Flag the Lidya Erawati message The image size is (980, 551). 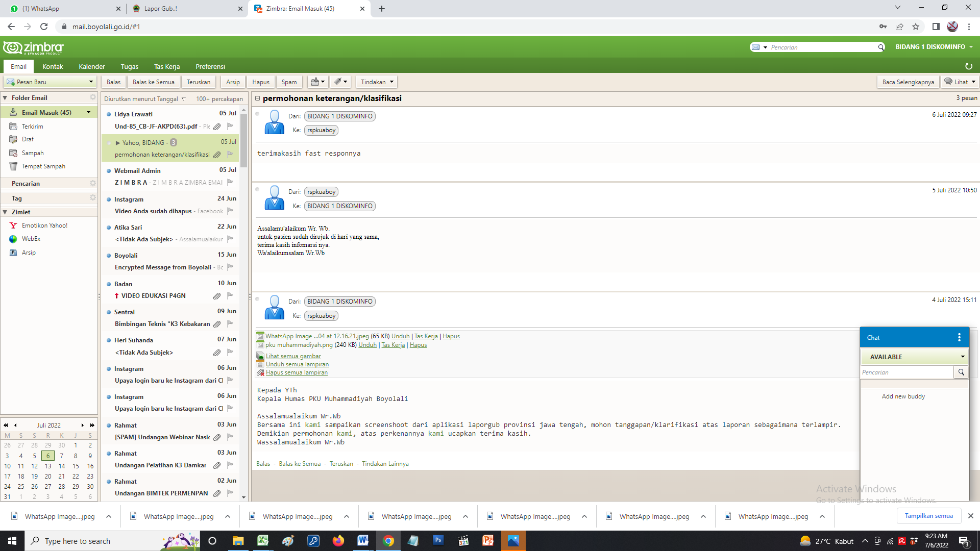pyautogui.click(x=230, y=126)
